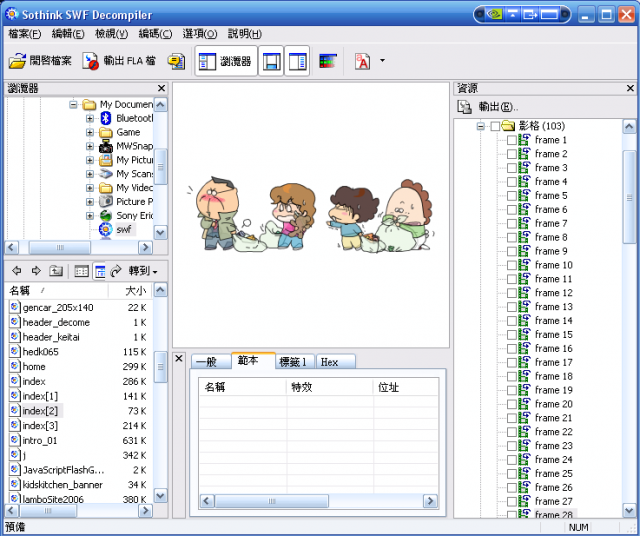Expand the Game folder node
The width and height of the screenshot is (640, 536).
[90, 132]
